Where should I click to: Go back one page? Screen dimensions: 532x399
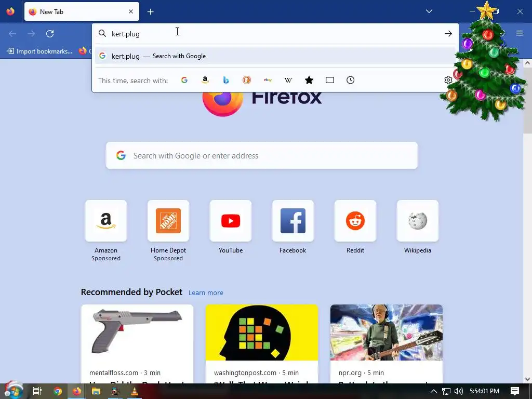[12, 34]
